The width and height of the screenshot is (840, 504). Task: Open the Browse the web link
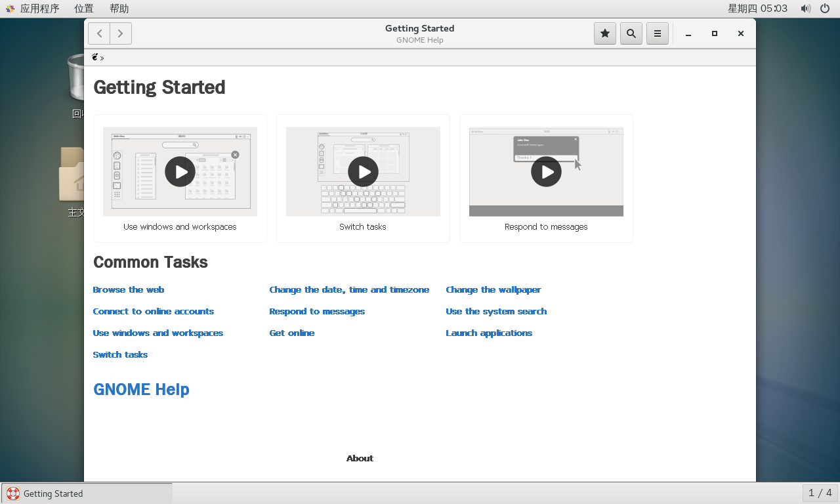[129, 289]
